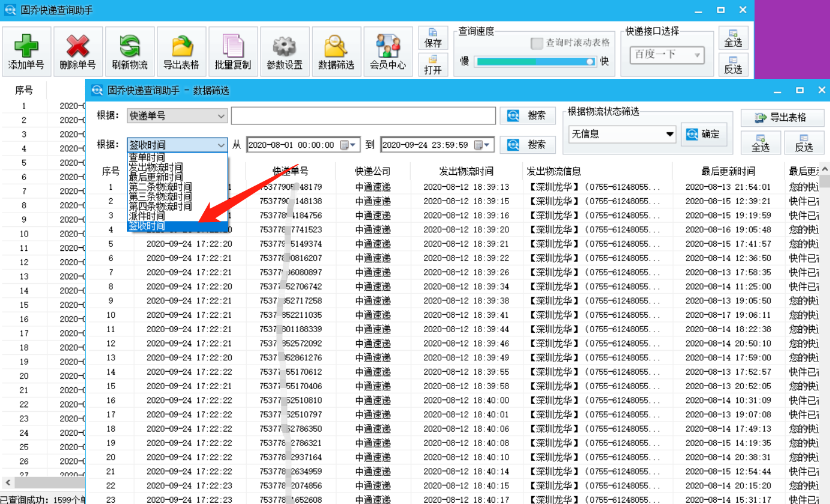Click cell 2020-08-12 18:40:00 in row 16
The height and width of the screenshot is (504, 830).
click(467, 400)
